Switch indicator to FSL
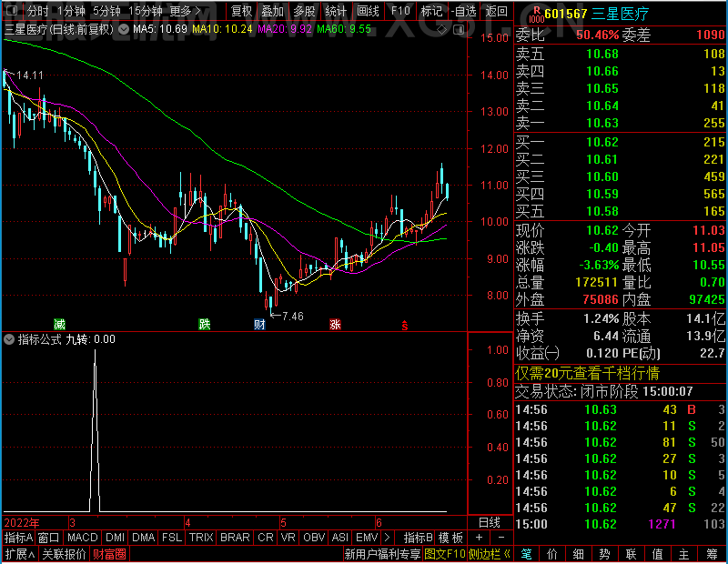This screenshot has height=564, width=728. (x=172, y=538)
